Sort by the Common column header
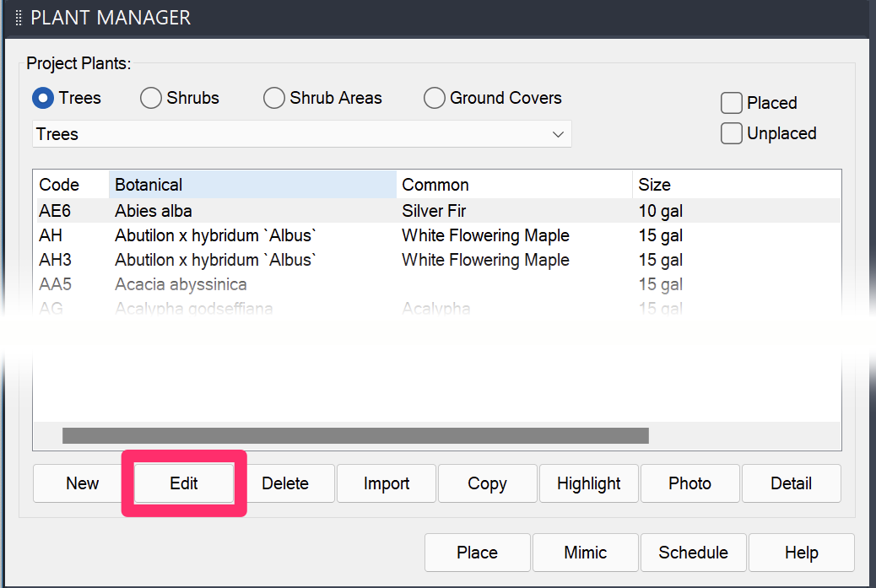Image resolution: width=876 pixels, height=588 pixels. click(x=514, y=185)
